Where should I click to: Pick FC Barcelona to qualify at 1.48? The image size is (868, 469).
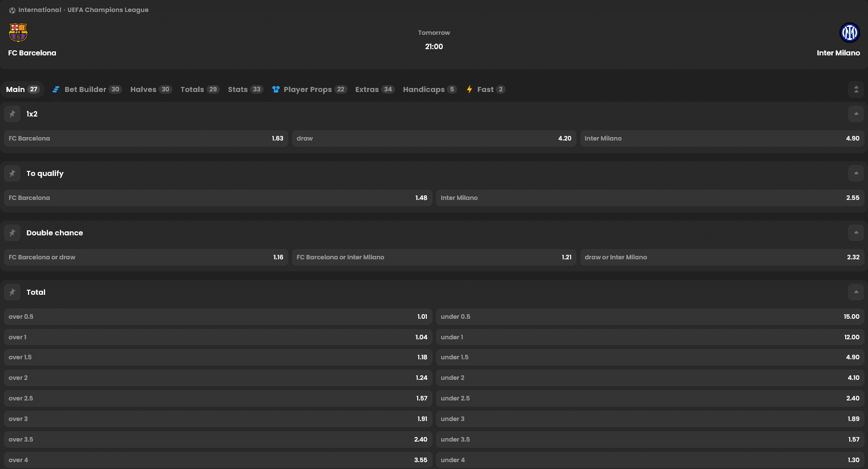pyautogui.click(x=218, y=198)
